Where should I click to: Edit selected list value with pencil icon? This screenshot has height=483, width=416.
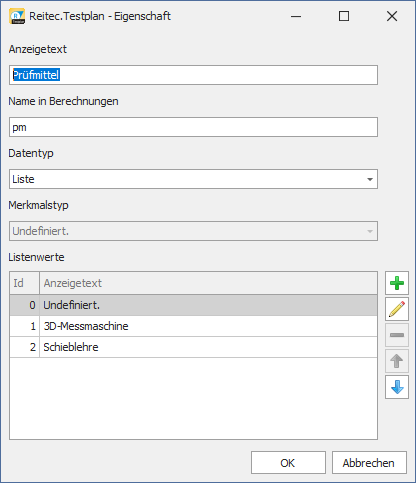coord(397,309)
